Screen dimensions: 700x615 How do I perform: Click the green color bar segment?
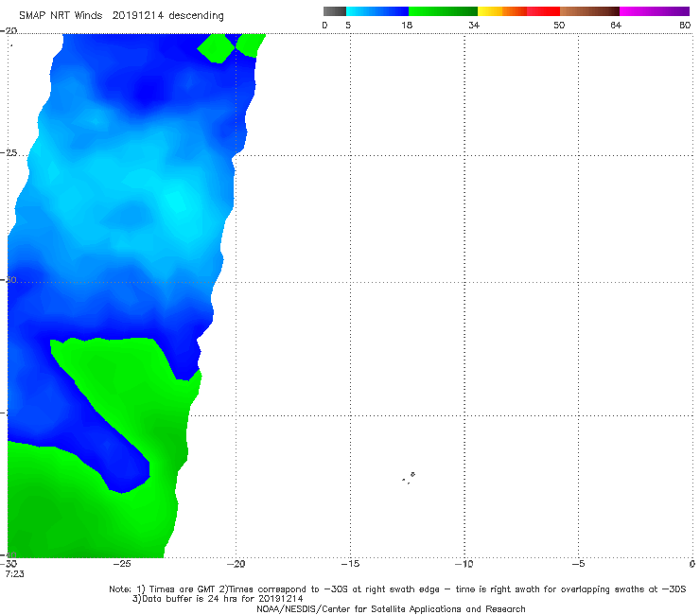(443, 11)
